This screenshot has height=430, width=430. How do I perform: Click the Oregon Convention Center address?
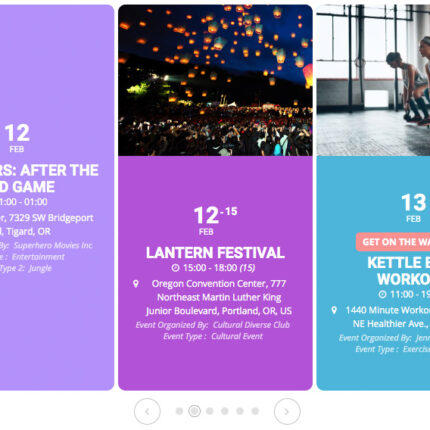coord(218,297)
